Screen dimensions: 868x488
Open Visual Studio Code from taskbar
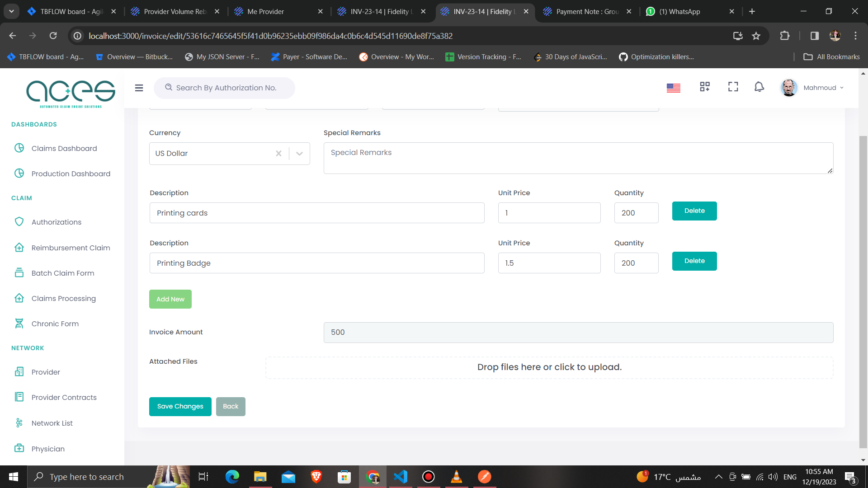[400, 477]
